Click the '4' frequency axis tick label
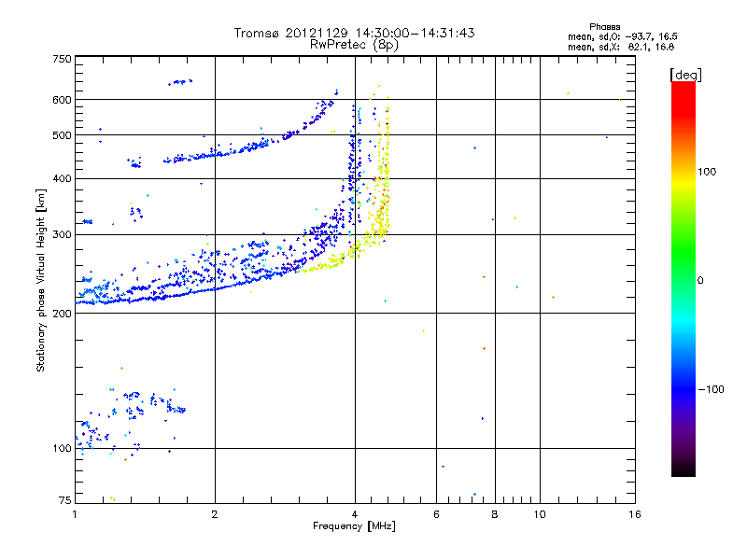The image size is (747, 560). [355, 514]
